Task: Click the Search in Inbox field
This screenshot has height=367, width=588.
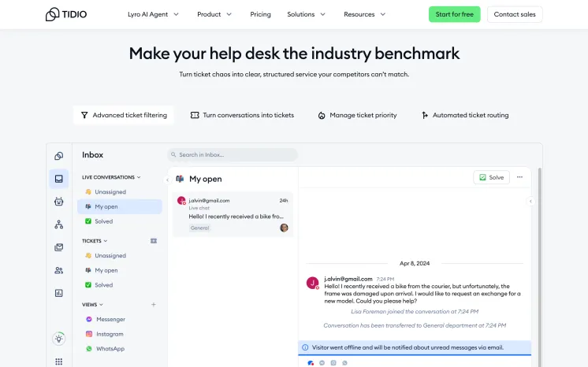Action: coord(233,155)
